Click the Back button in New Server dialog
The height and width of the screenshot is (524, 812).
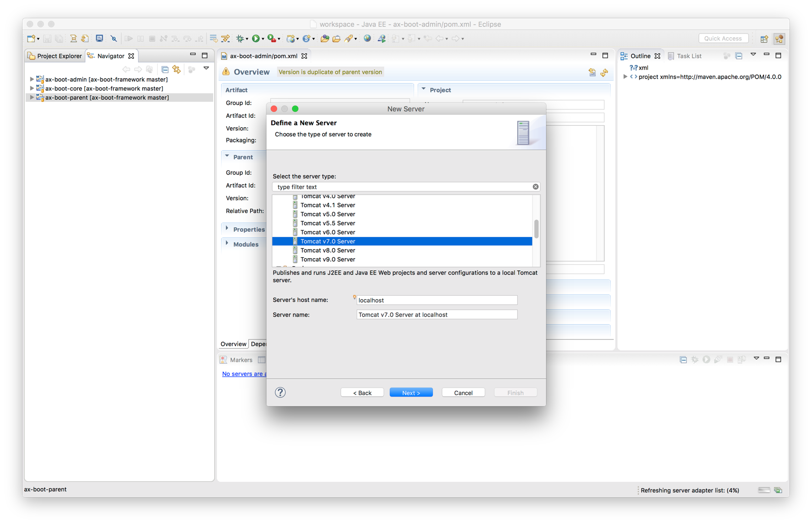pyautogui.click(x=362, y=393)
